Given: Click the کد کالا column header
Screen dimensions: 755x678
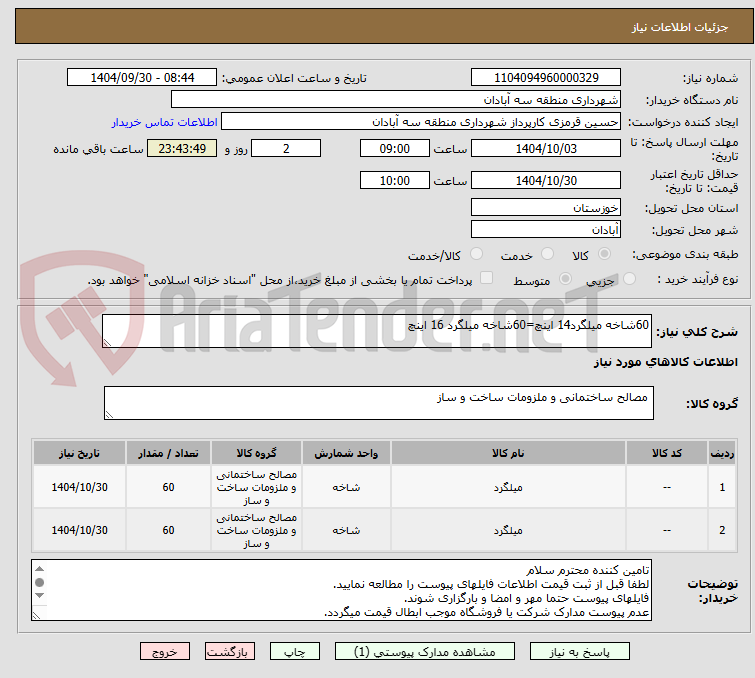Looking at the screenshot, I should coord(666,453).
